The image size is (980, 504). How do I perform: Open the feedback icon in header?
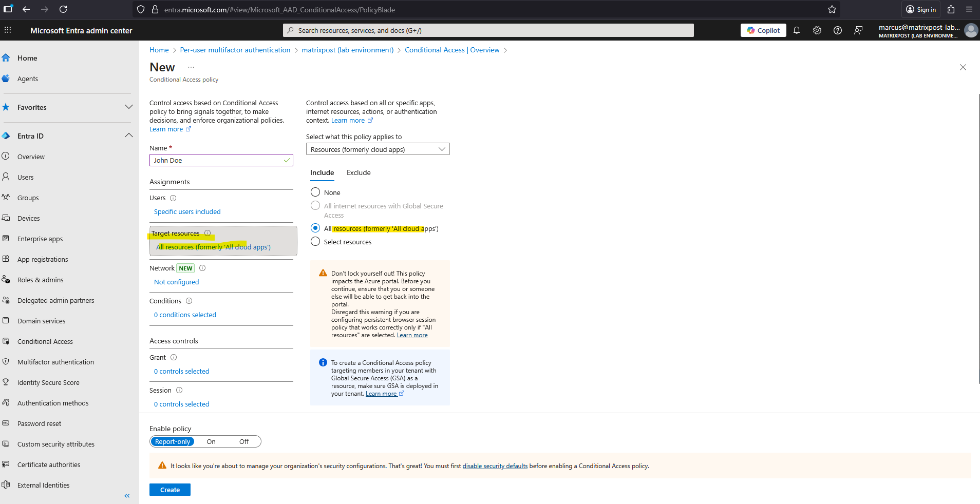858,30
